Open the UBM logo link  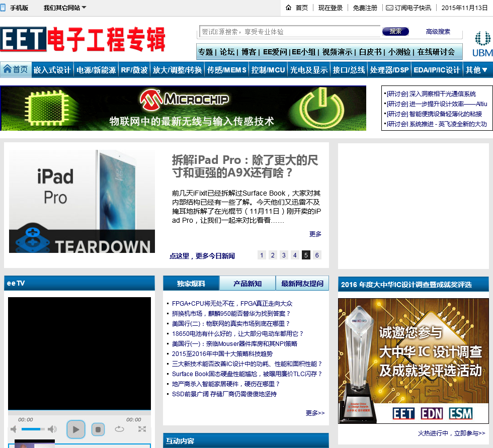tap(482, 44)
